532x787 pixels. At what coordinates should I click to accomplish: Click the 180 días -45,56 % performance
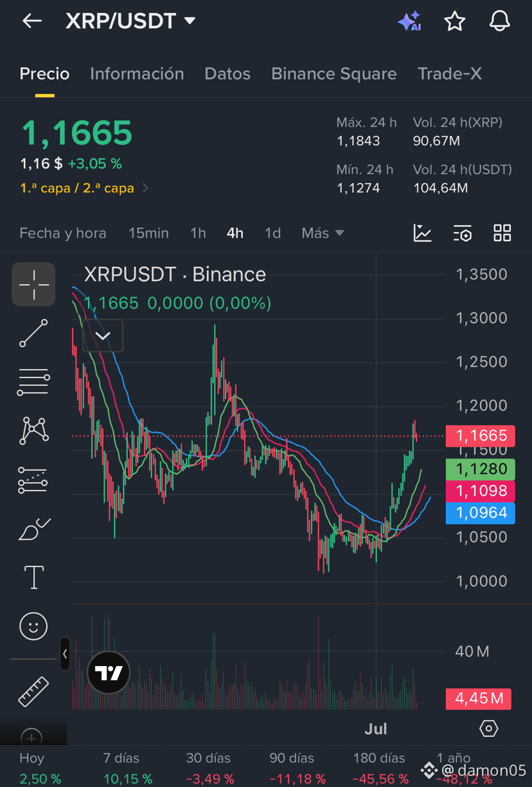pos(380,768)
